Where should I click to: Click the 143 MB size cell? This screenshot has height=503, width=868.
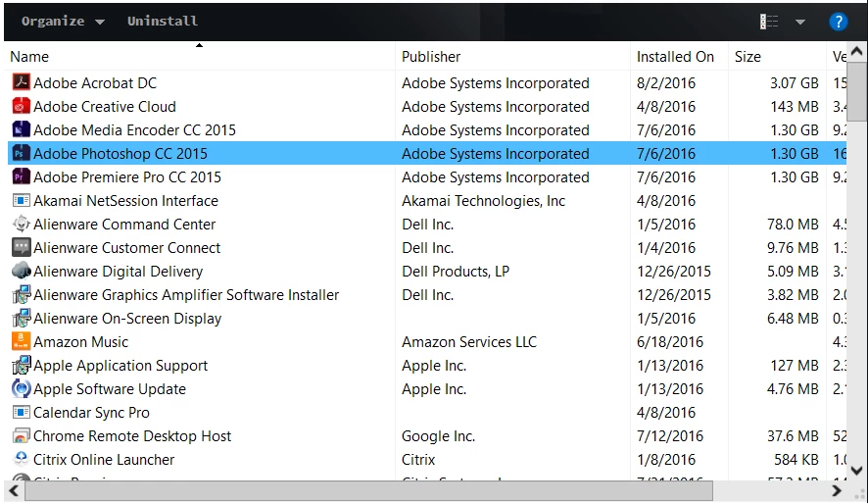coord(795,106)
